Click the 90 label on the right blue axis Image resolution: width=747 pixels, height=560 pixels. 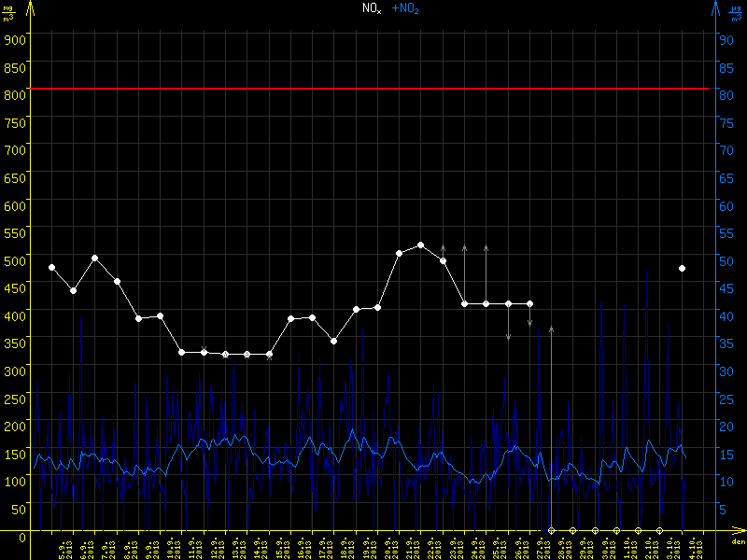(x=724, y=39)
